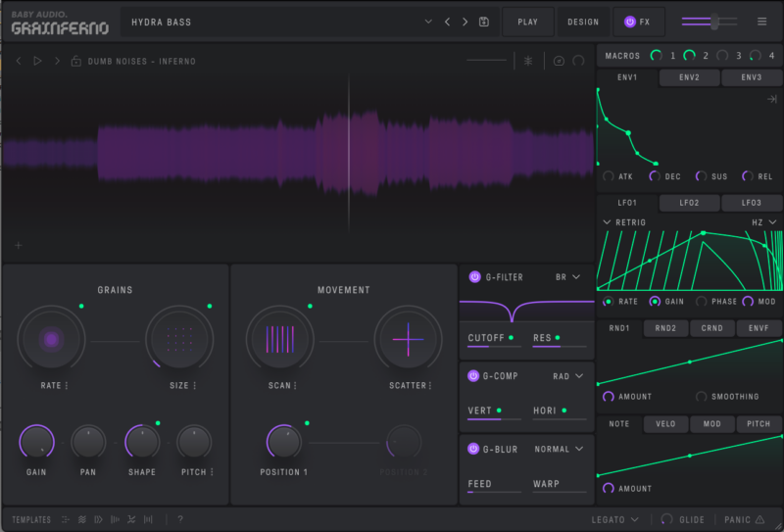This screenshot has width=784, height=532.
Task: Apply the crossing-lines template icon
Action: point(131,519)
